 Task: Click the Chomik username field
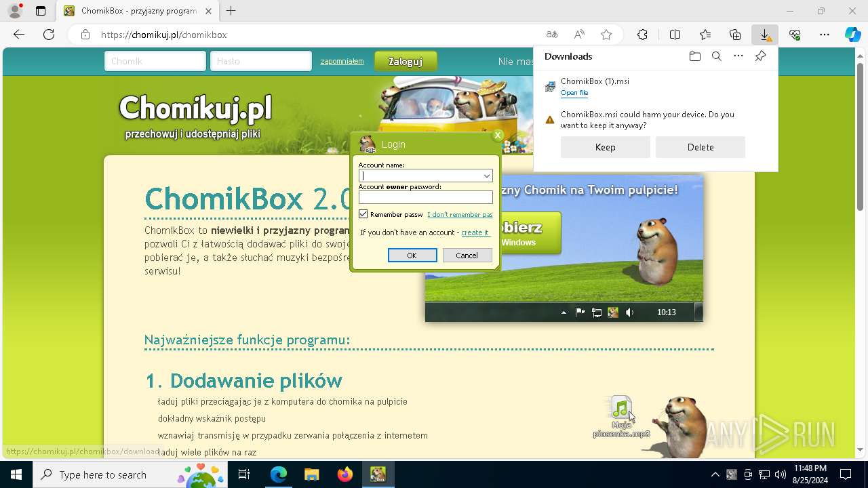[155, 61]
